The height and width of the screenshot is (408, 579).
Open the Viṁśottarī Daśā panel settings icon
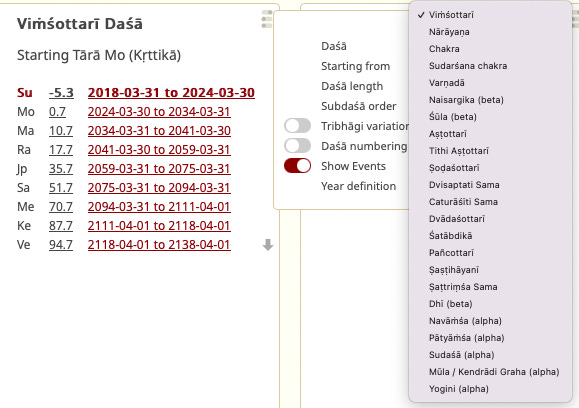(267, 19)
